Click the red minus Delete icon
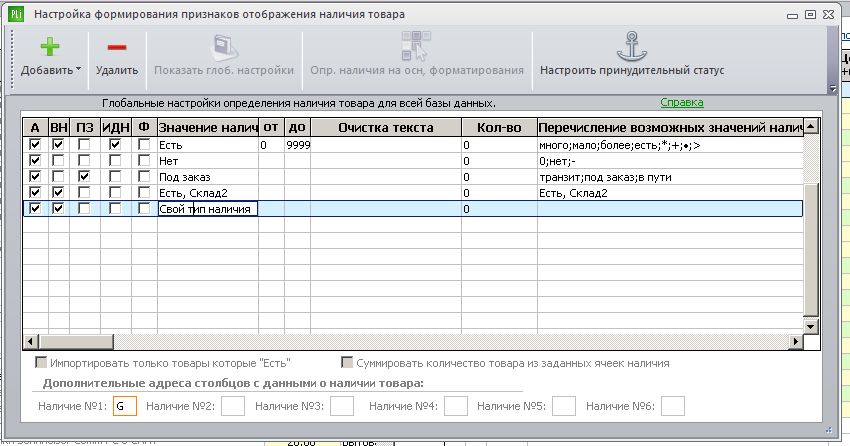Screen dimensions: 850x446 (117, 48)
